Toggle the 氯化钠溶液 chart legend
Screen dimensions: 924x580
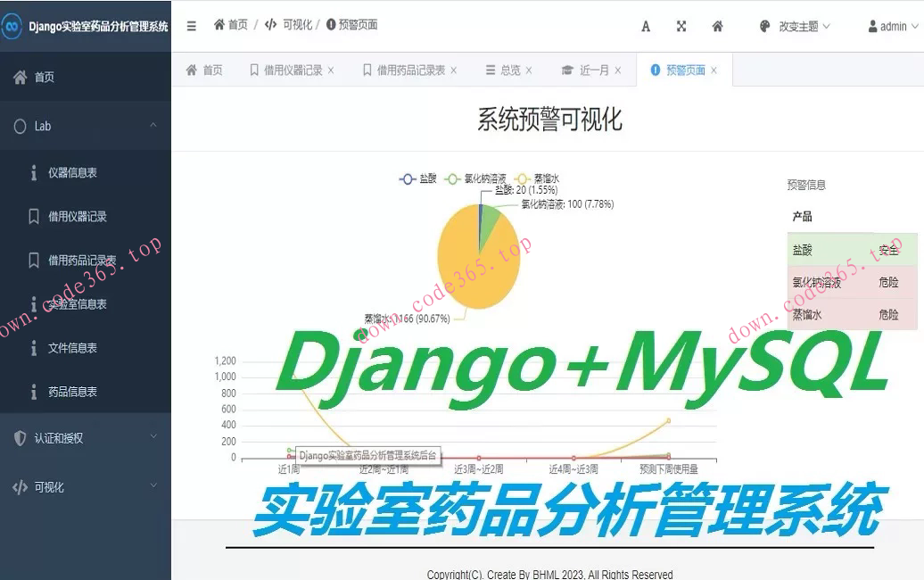pos(471,178)
